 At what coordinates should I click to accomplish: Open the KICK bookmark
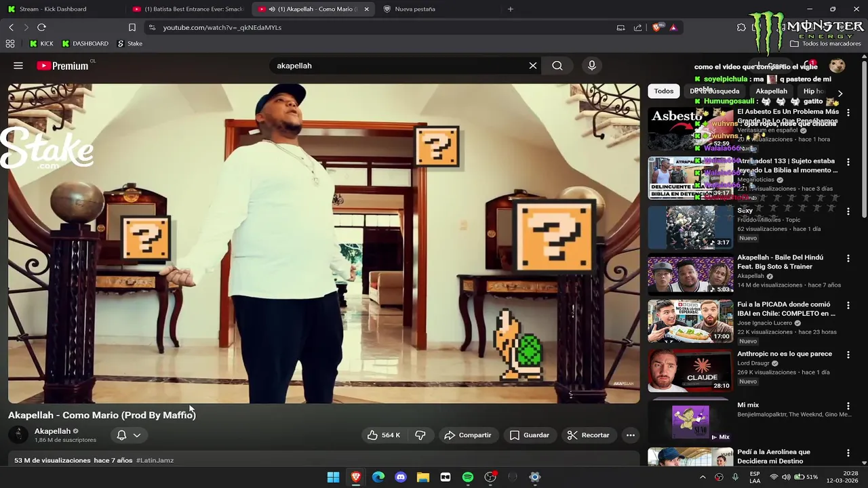tap(41, 43)
